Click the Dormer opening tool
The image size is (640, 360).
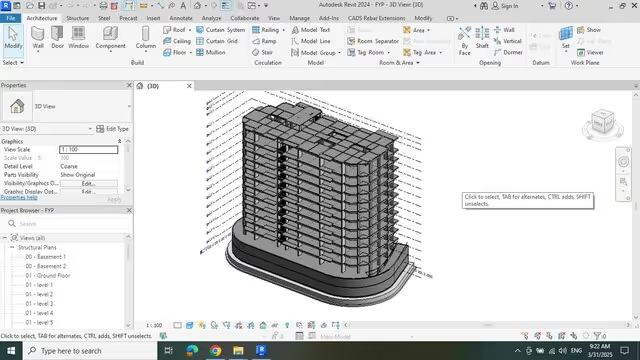point(508,52)
